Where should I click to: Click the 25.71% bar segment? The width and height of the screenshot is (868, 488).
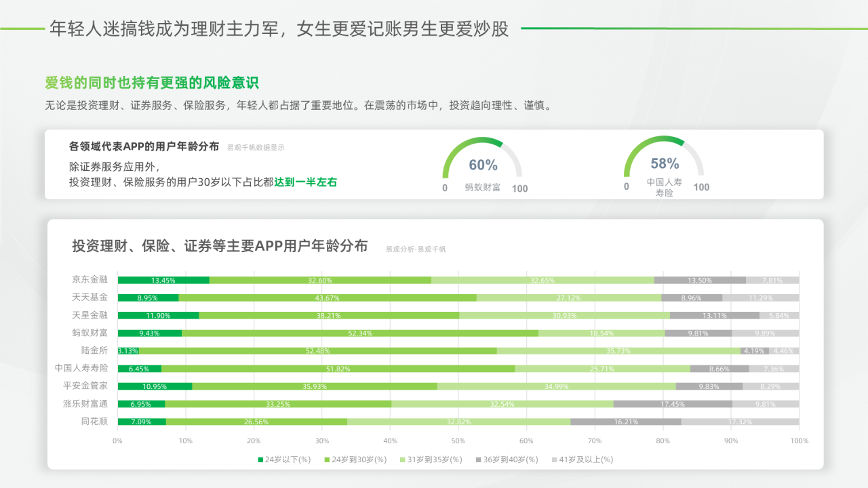coord(602,369)
